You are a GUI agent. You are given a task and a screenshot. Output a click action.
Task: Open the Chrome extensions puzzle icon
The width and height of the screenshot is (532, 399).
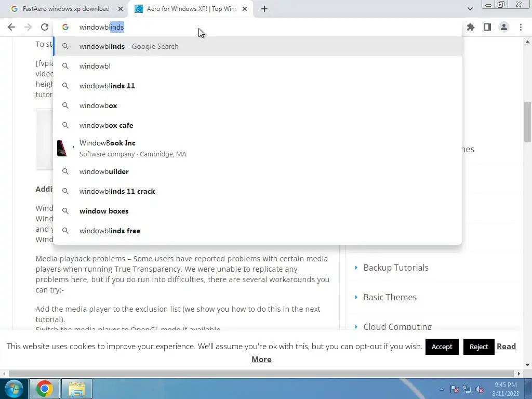pos(471,27)
